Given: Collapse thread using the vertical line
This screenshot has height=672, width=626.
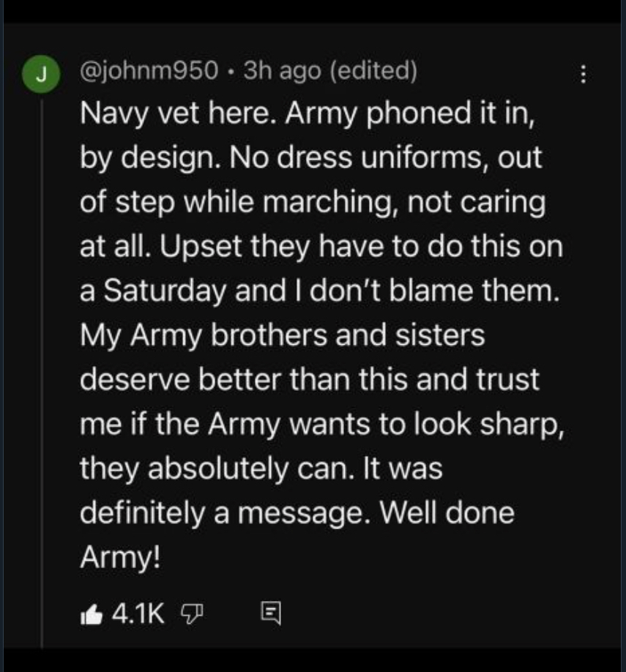Looking at the screenshot, I should (x=41, y=366).
